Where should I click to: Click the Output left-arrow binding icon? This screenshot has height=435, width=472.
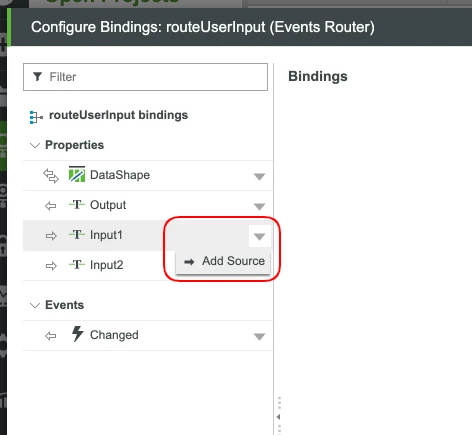pyautogui.click(x=51, y=206)
